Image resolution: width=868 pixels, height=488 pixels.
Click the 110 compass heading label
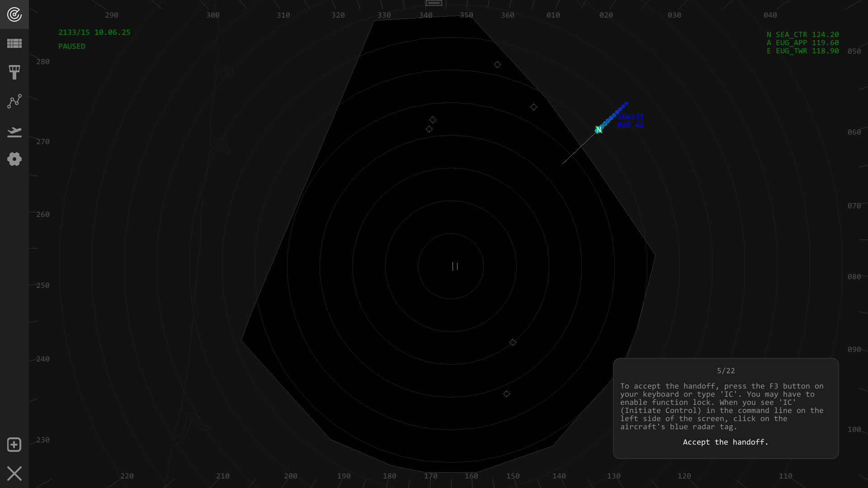pos(786,476)
